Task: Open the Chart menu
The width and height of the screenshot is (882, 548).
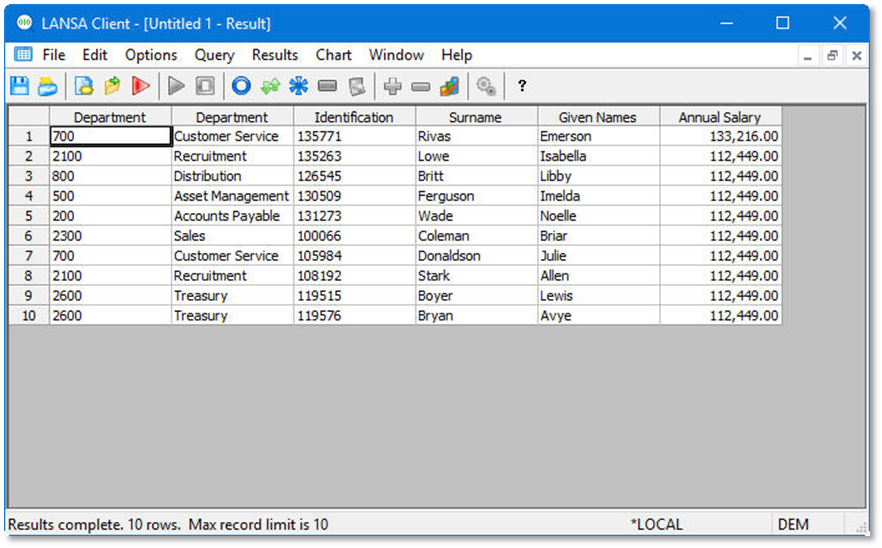Action: [333, 55]
